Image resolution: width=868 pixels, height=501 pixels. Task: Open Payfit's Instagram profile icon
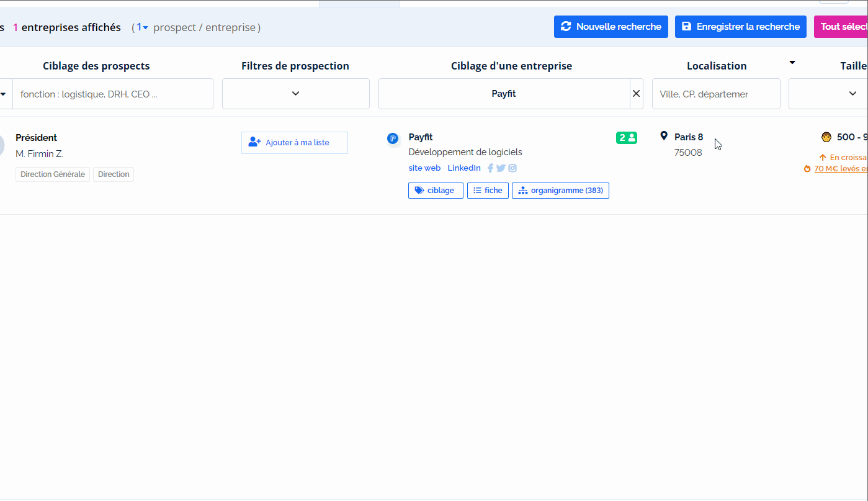point(512,168)
